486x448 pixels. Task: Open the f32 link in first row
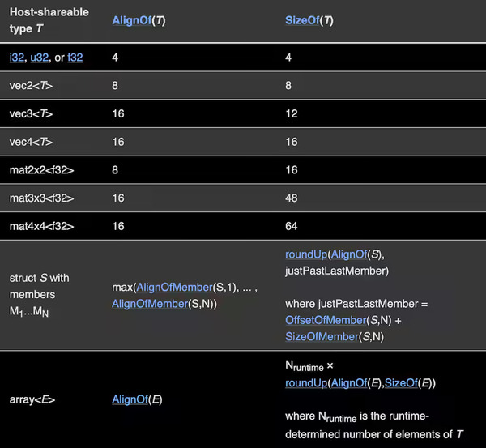coord(75,58)
